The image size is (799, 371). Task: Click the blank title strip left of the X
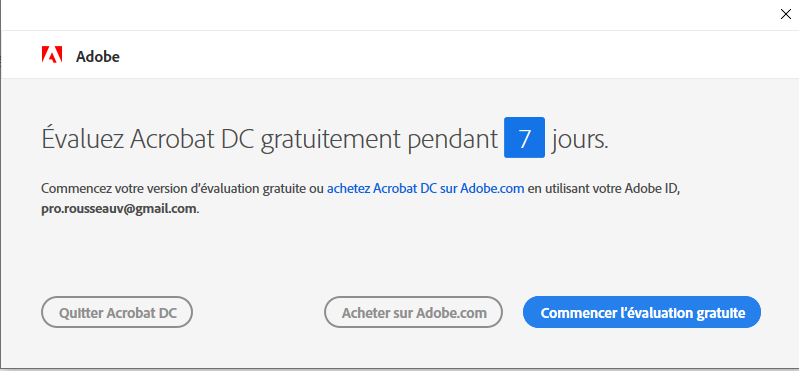point(387,15)
